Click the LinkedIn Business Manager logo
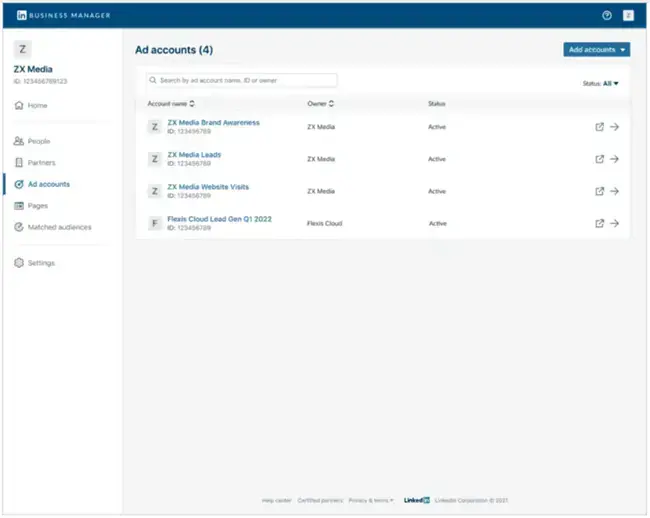Image resolution: width=650 pixels, height=518 pixels. pyautogui.click(x=63, y=16)
